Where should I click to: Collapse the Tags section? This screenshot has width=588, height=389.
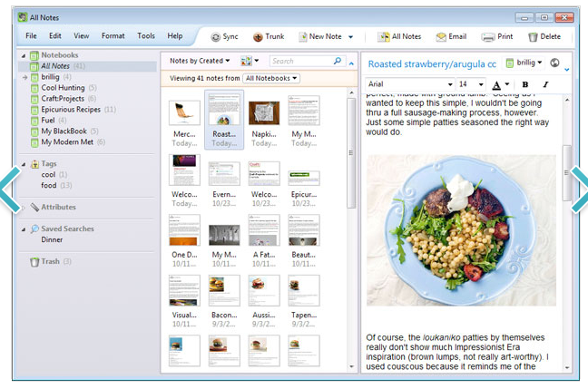(24, 164)
